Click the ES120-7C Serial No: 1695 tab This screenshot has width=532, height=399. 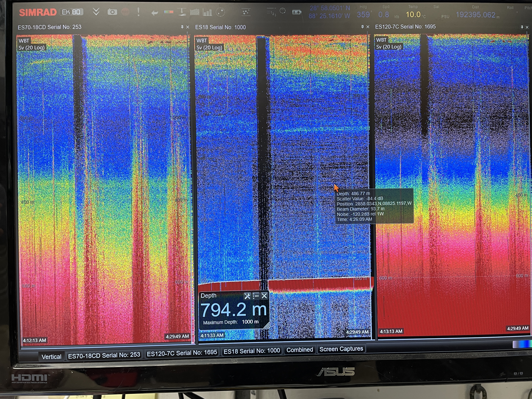(x=182, y=353)
